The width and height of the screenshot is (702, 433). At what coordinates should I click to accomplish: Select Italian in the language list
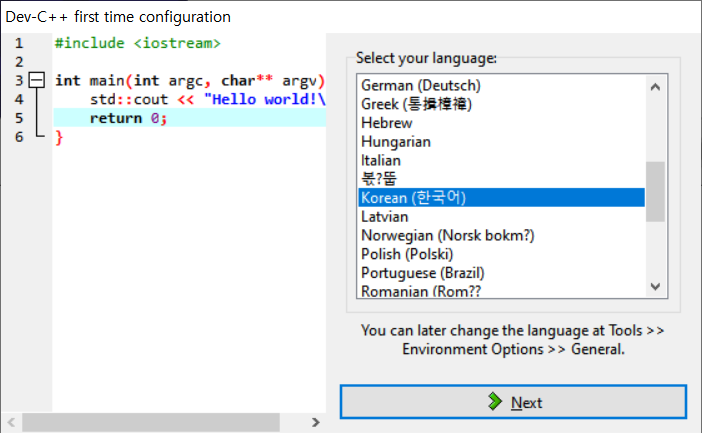(501, 160)
